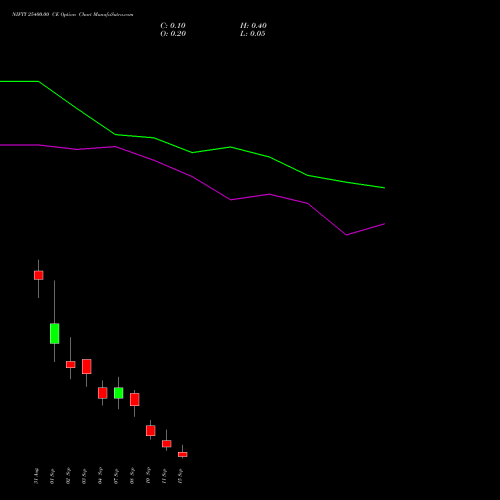Screen dimensions: 500x500
Task: Click the red candle above 11 Sep
Action: (167, 444)
